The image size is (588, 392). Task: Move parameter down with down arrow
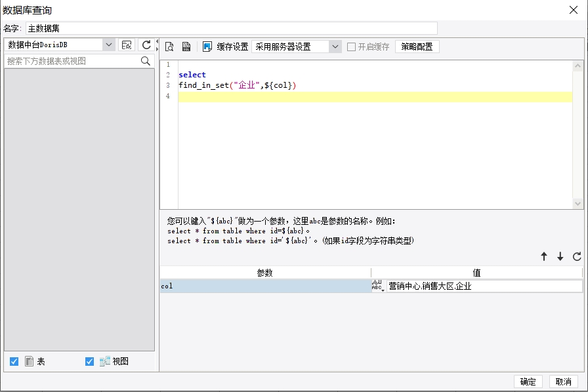560,256
